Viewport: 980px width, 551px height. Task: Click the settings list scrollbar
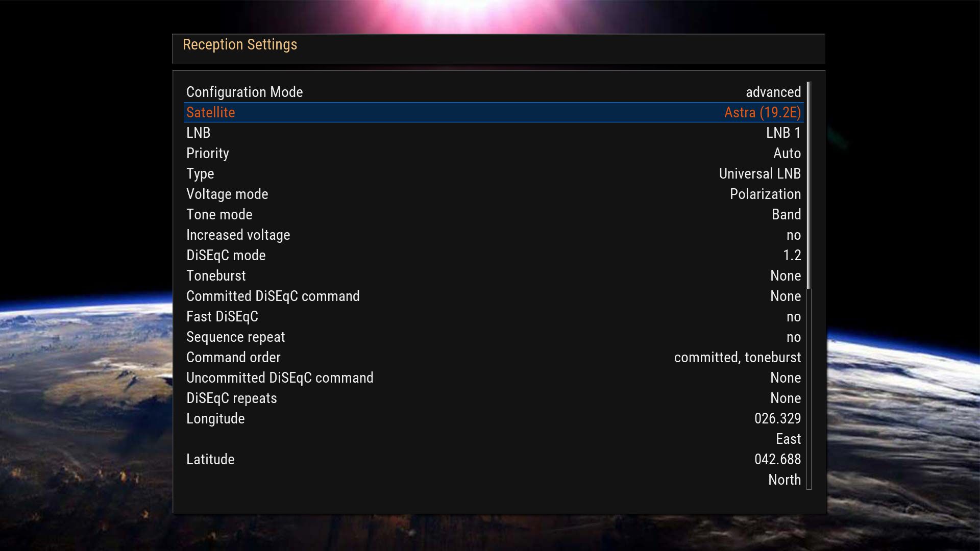(809, 286)
